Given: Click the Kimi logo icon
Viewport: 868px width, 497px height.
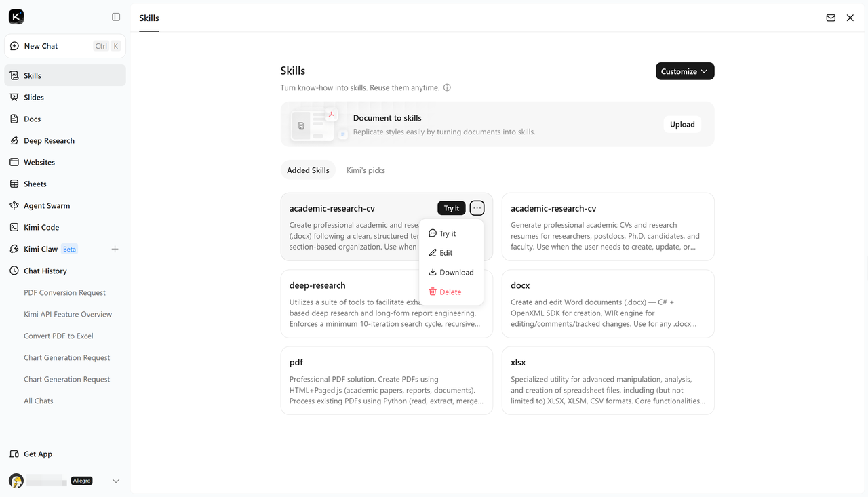Looking at the screenshot, I should [16, 17].
